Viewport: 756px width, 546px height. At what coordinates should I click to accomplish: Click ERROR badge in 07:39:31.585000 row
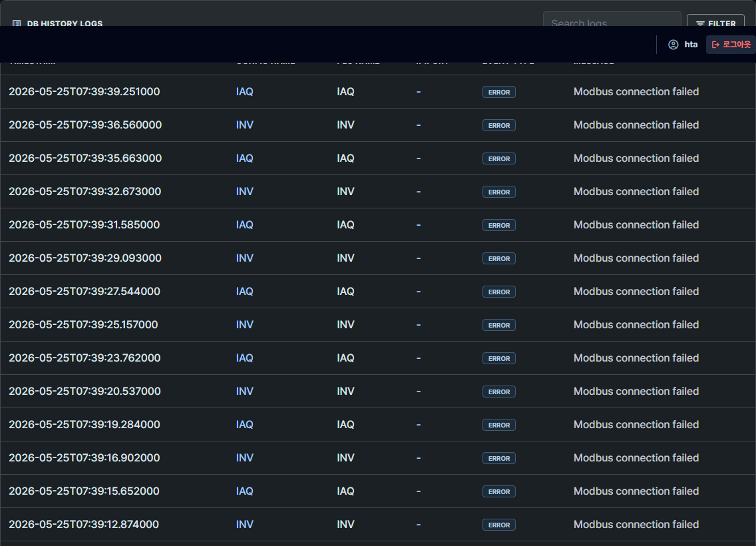tap(499, 225)
